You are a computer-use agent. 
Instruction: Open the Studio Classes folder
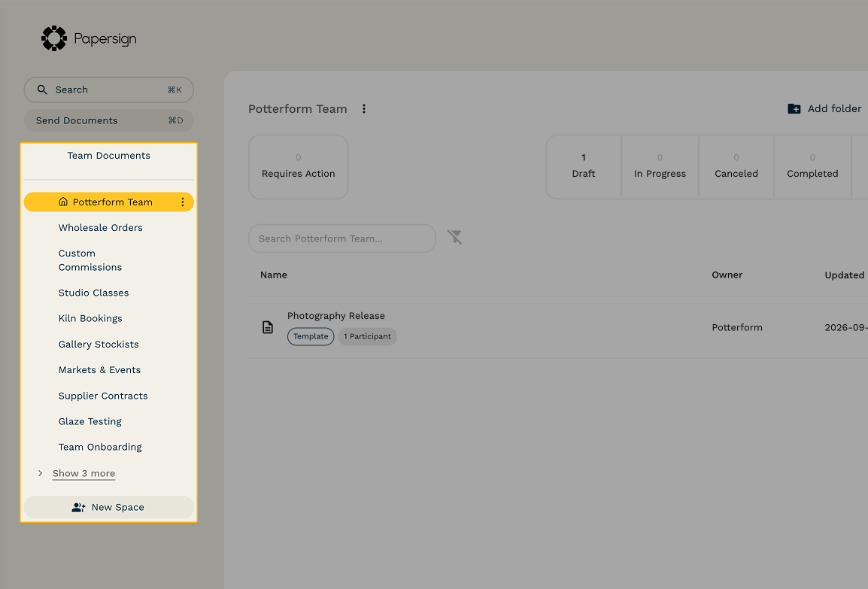(x=93, y=293)
